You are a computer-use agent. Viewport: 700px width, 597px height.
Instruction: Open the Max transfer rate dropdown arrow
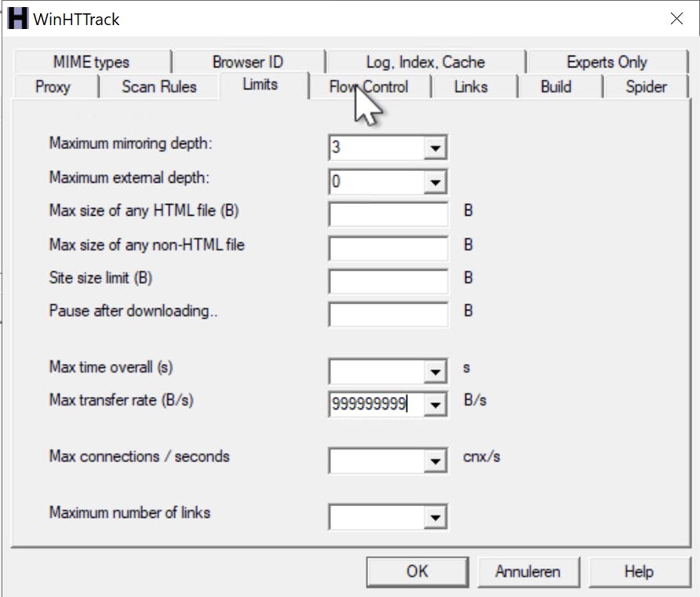pos(435,404)
